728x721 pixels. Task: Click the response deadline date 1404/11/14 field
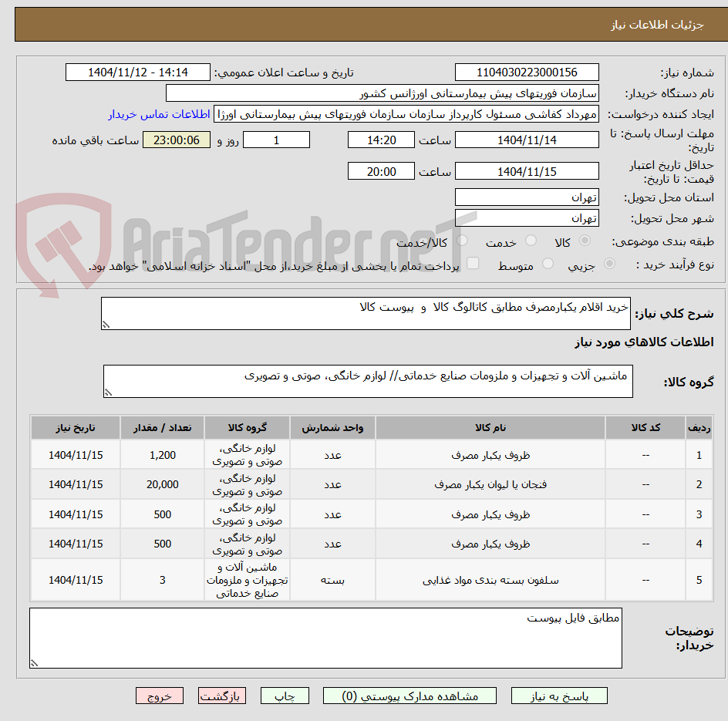coord(527,140)
